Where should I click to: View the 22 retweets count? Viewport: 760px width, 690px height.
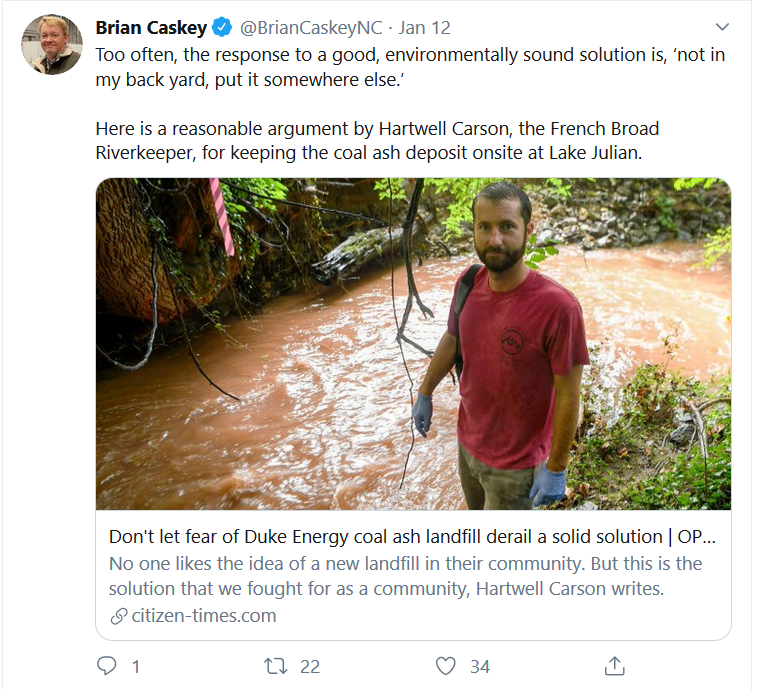pyautogui.click(x=310, y=666)
